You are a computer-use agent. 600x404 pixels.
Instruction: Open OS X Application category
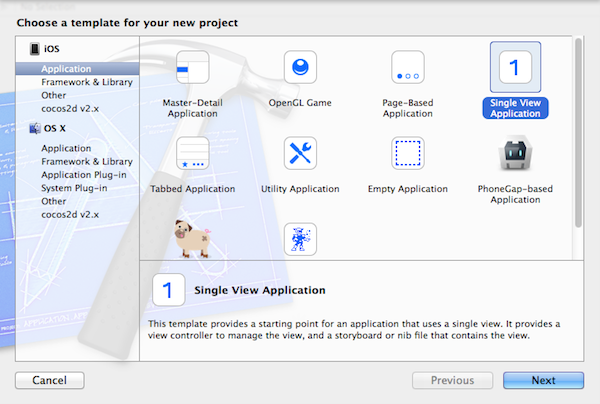(x=66, y=148)
